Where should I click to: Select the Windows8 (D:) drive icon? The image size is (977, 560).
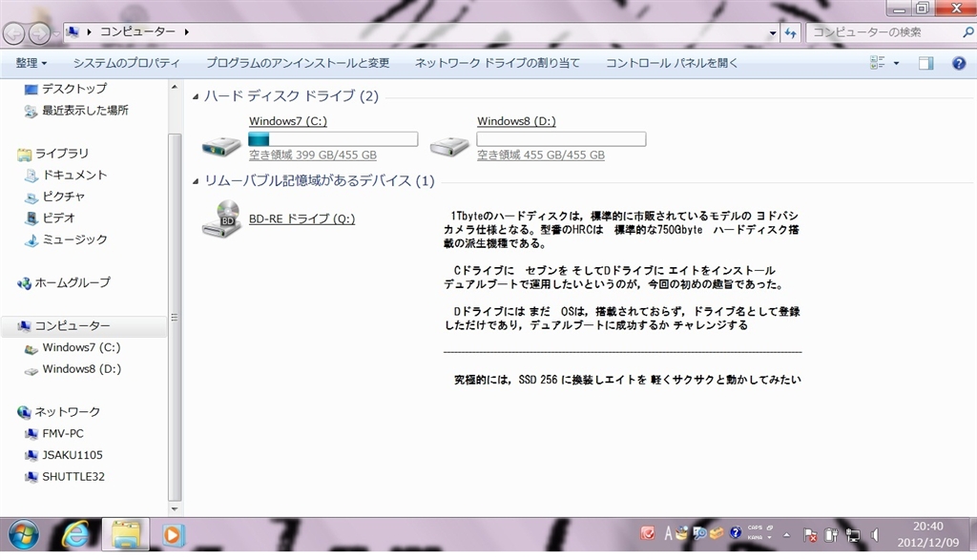coord(449,146)
